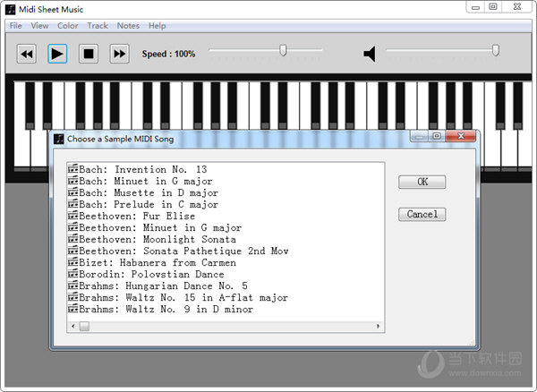Click the sheet icon beside Brahms: Hungarian Dance

tap(73, 285)
